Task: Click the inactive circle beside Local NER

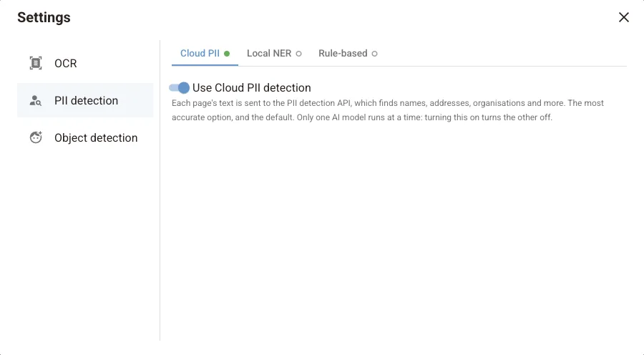Action: pos(298,54)
